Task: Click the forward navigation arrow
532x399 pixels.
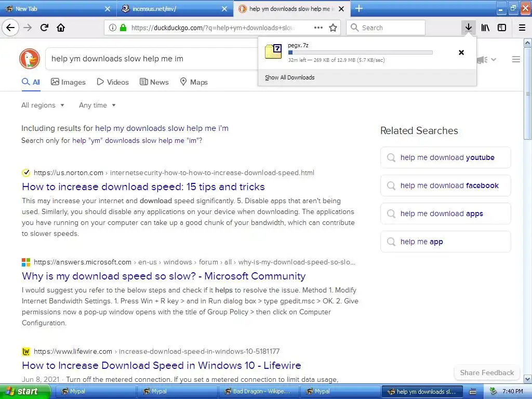Action: 28,28
